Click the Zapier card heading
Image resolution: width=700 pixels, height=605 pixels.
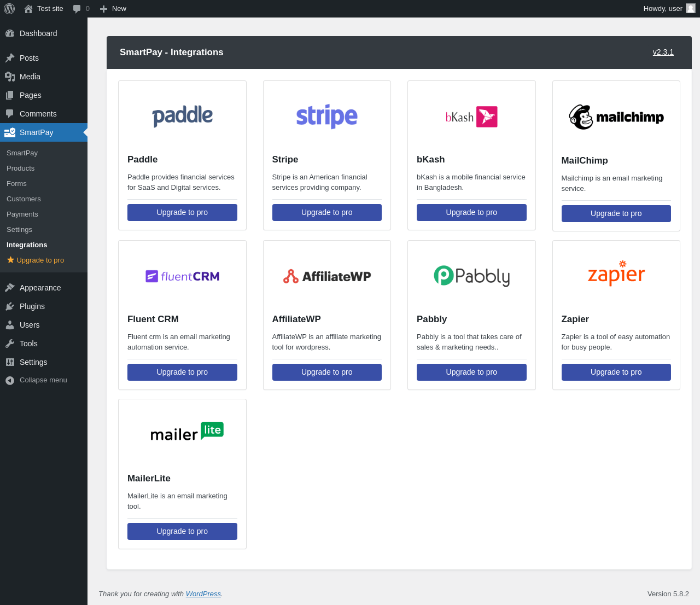click(575, 319)
